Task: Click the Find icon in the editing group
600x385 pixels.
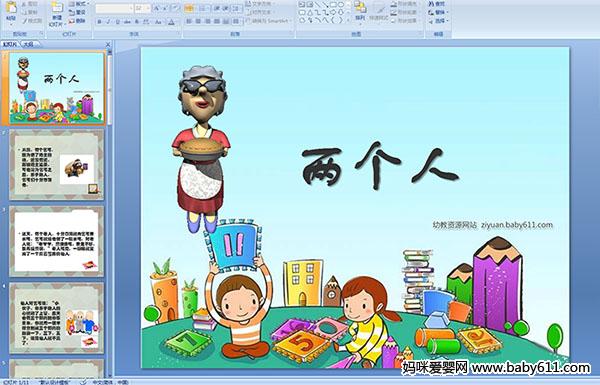Action: click(x=436, y=4)
